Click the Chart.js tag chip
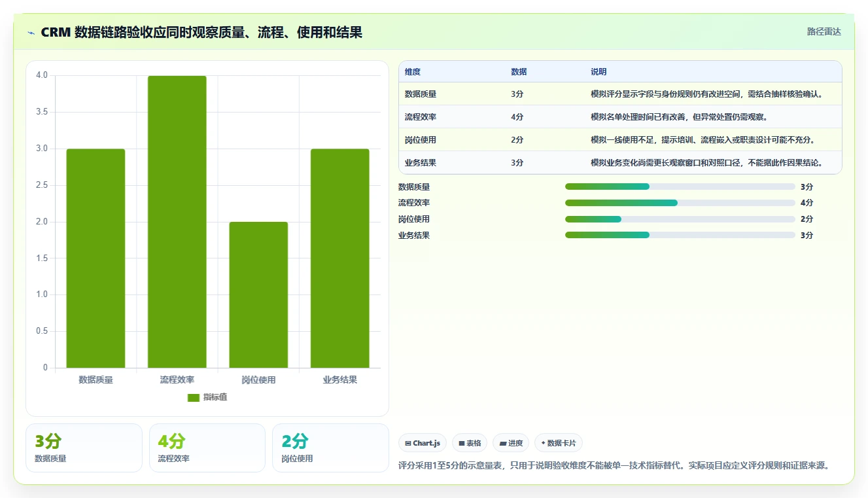This screenshot has width=868, height=498. pos(423,443)
